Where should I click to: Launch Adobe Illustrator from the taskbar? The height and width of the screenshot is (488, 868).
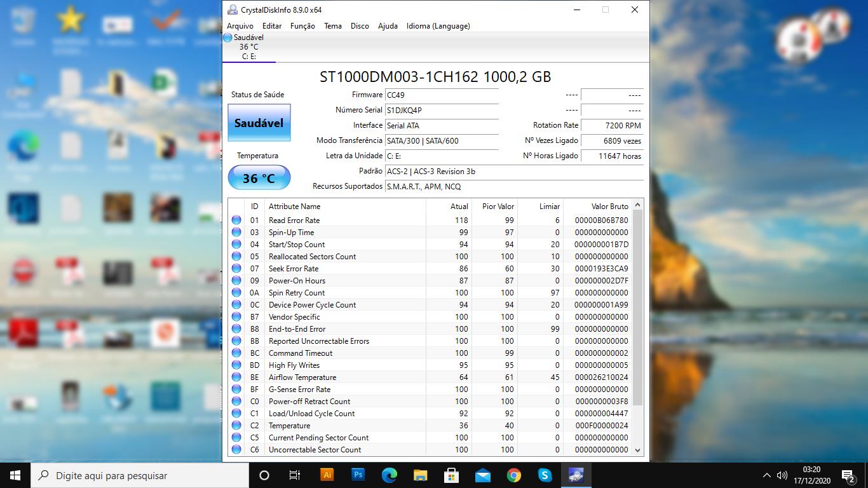click(327, 475)
